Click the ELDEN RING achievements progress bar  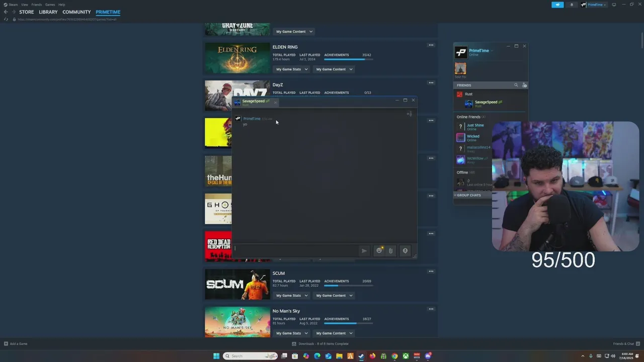[x=348, y=59]
